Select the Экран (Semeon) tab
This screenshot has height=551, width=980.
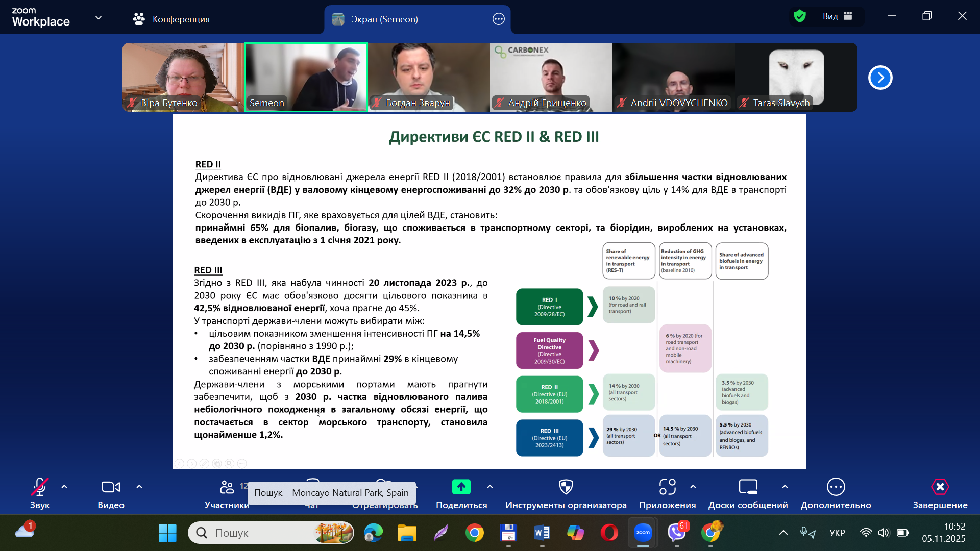384,19
